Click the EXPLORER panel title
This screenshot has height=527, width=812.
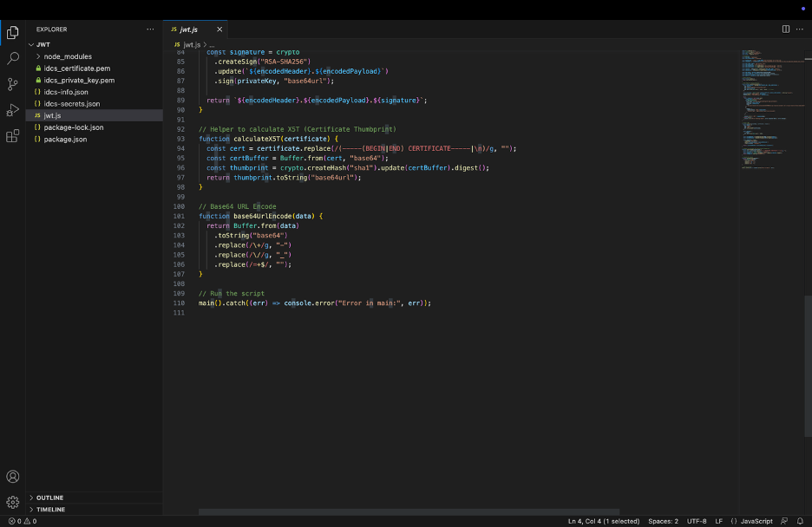[x=52, y=29]
